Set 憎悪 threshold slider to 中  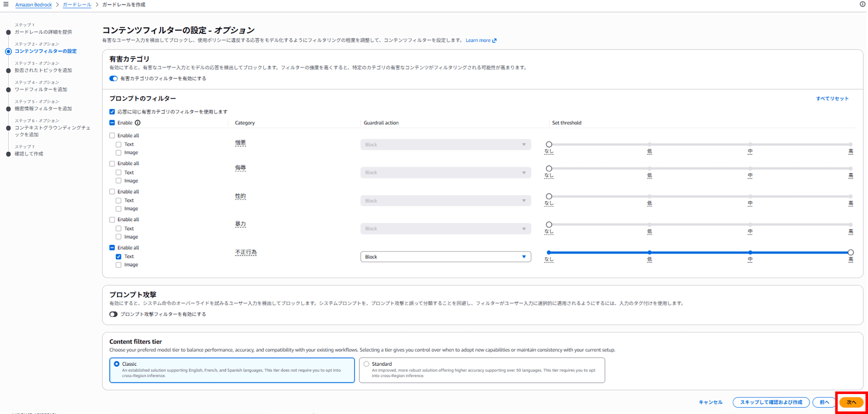click(750, 144)
